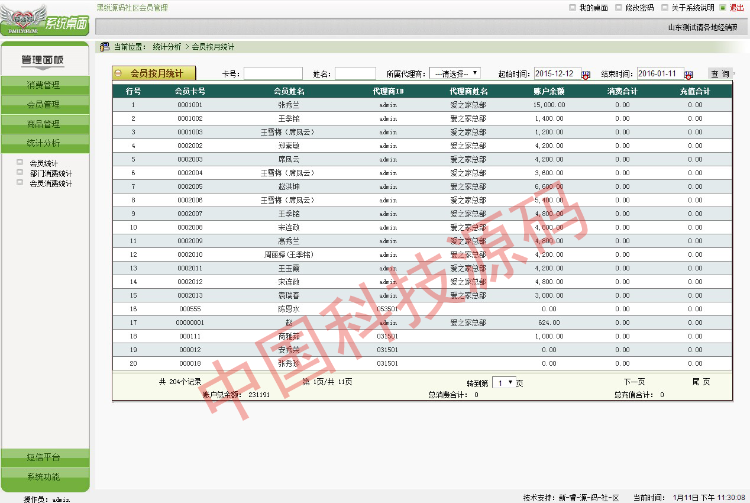The width and height of the screenshot is (750, 503).
Task: Click the bullet icon beside 部门消费统计
Action: 20,172
